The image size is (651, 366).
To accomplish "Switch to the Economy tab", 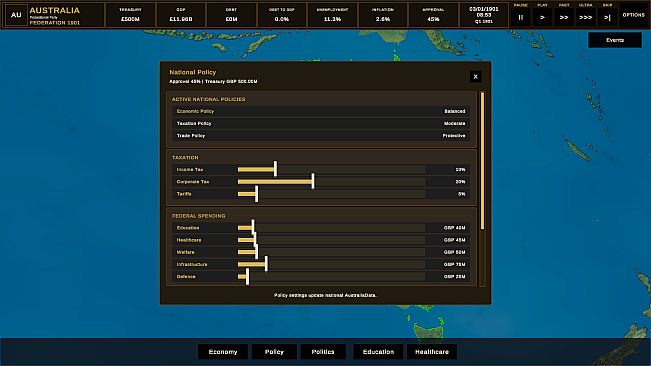I will 223,351.
